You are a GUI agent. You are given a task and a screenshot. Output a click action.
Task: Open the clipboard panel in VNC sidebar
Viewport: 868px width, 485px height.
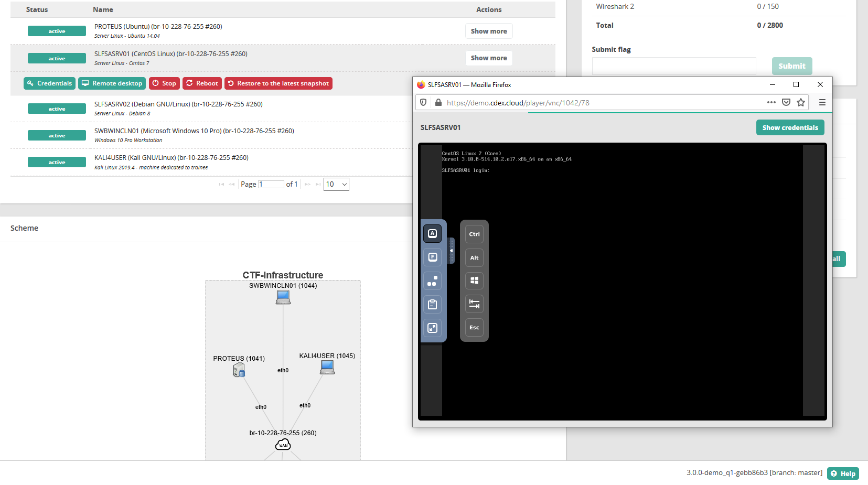432,305
